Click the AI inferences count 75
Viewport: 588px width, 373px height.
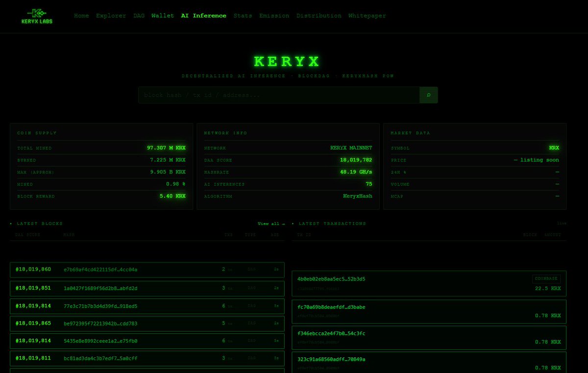tap(369, 184)
